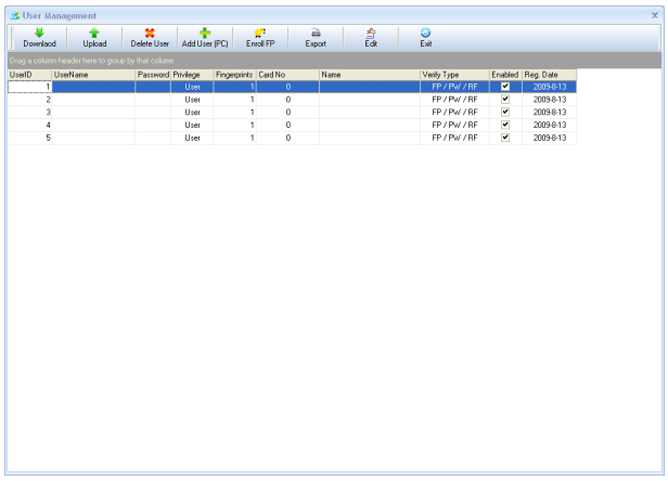Sort by Card No column header

[x=288, y=75]
